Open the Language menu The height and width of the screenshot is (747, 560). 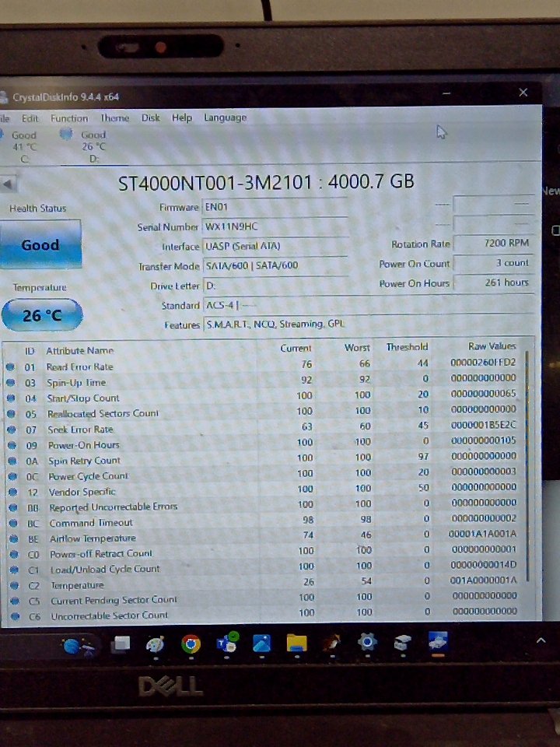(x=225, y=117)
